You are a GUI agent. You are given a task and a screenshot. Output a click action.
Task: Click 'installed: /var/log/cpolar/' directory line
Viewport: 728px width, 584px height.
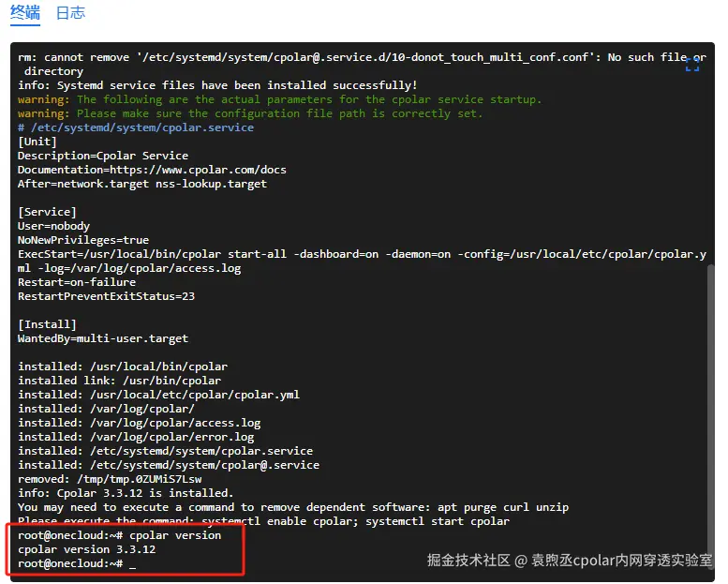click(x=106, y=409)
